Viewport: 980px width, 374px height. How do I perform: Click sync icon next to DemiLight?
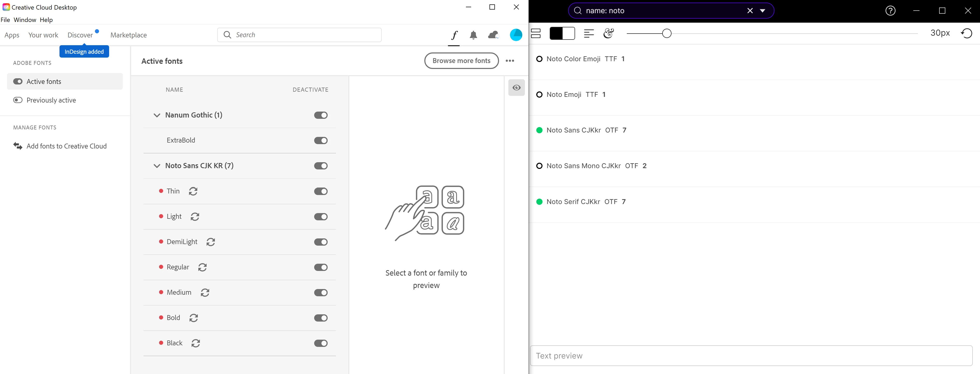(x=211, y=242)
